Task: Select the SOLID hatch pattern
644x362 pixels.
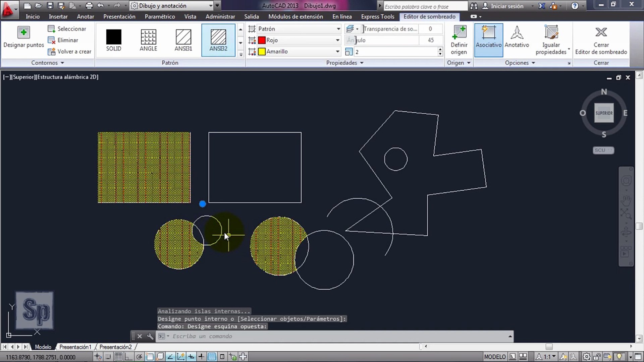Action: (113, 40)
